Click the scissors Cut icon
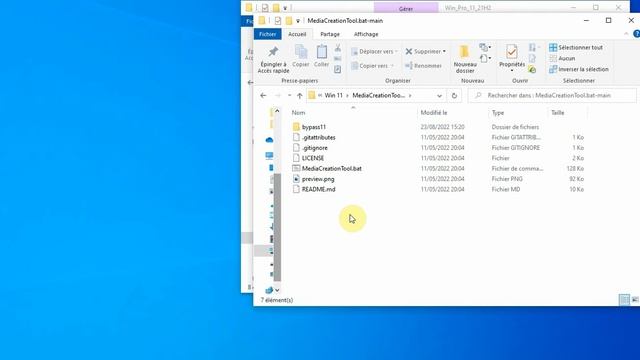The height and width of the screenshot is (360, 640). tap(338, 48)
